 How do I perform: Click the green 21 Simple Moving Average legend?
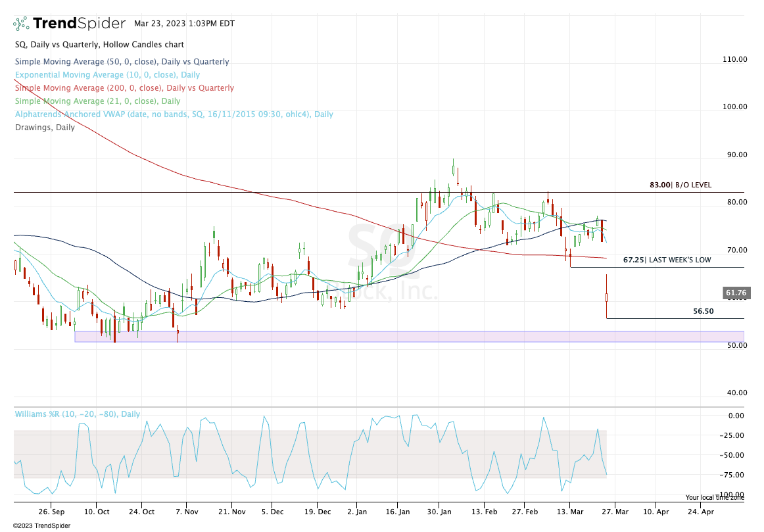click(97, 101)
